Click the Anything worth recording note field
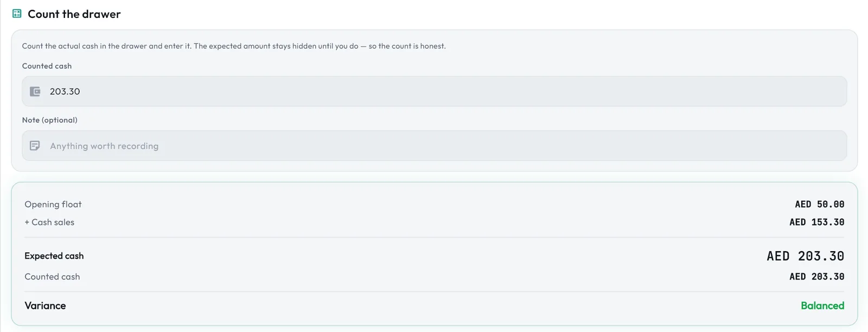 434,145
